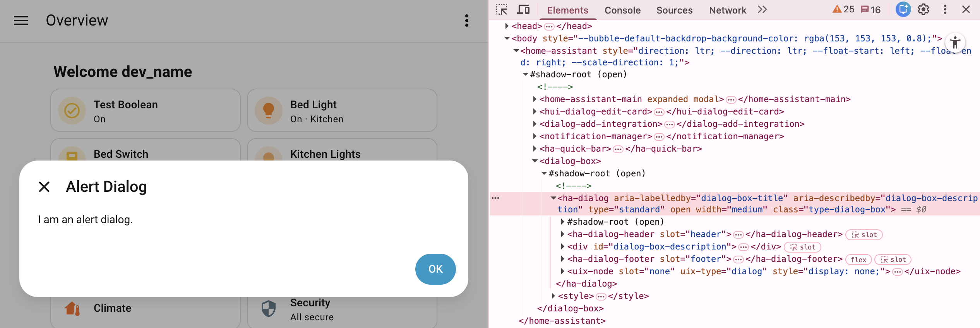Click the flex badge on ha-dialog-footer

pos(858,260)
